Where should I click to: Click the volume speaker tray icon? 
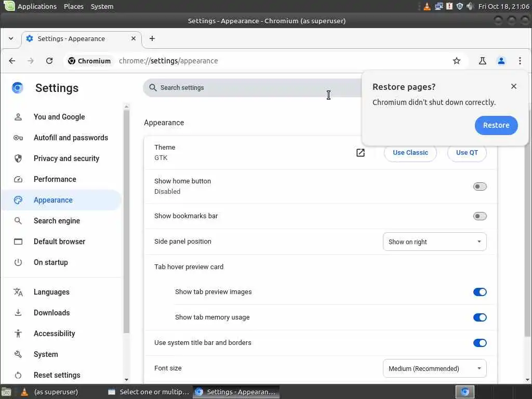coord(470,6)
